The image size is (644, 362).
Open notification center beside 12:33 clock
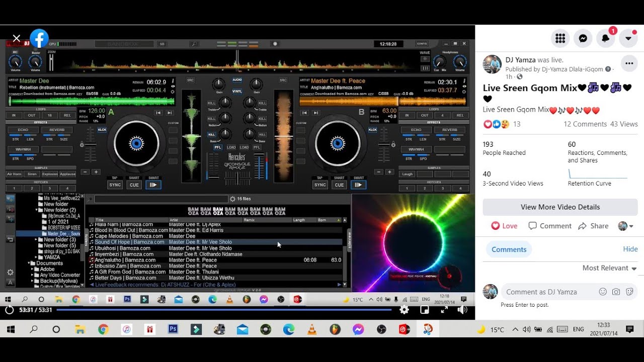629,329
